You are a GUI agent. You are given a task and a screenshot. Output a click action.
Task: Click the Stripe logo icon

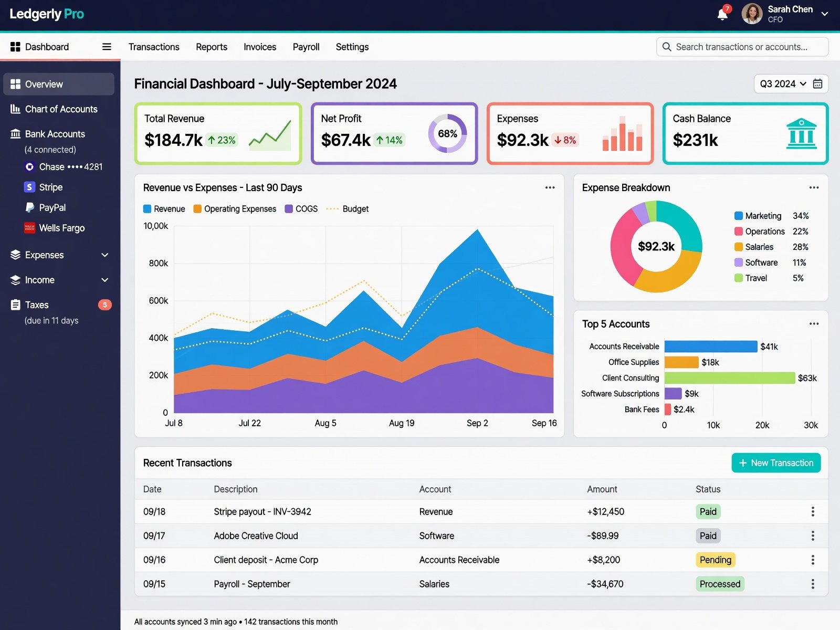pyautogui.click(x=30, y=187)
